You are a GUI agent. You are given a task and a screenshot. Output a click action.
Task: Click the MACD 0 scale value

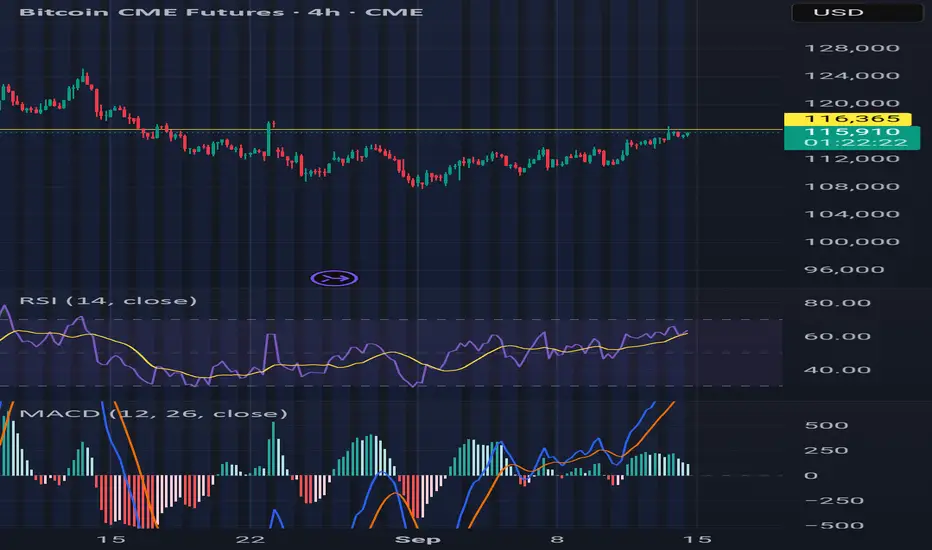[x=811, y=476]
